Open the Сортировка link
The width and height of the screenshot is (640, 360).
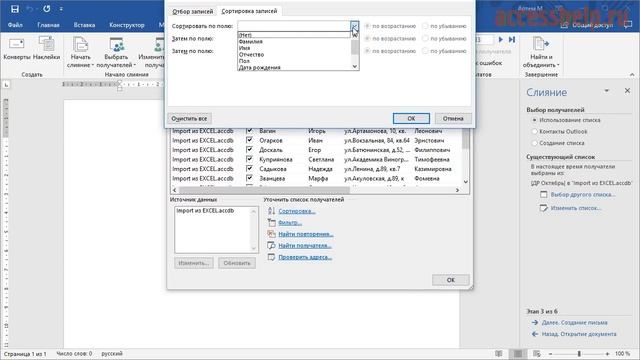click(x=297, y=211)
